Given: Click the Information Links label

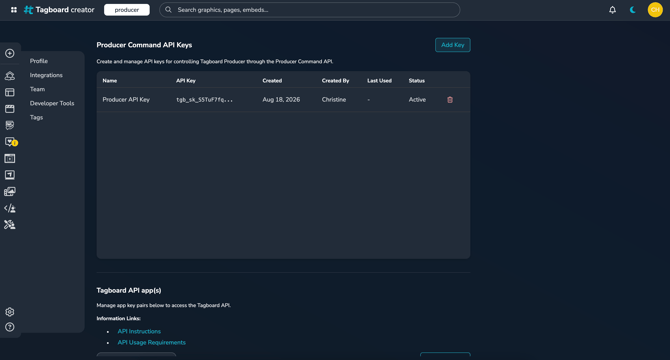Looking at the screenshot, I should click(x=118, y=319).
